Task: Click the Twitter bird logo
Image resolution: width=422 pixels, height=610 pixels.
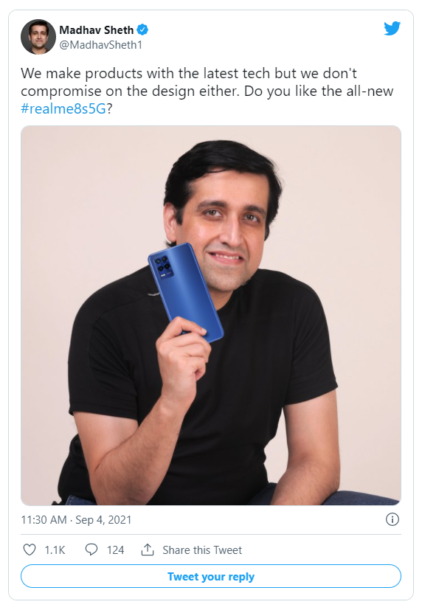Action: [392, 29]
